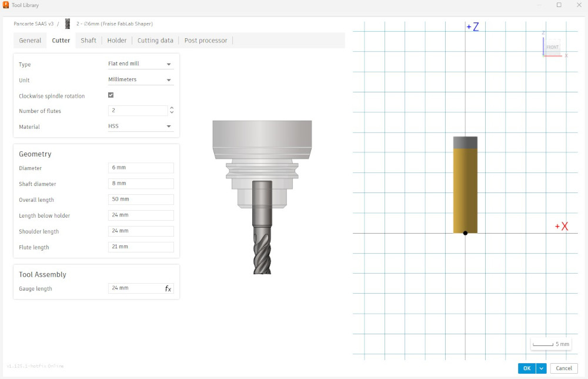
Task: Click the Geometry section heading
Action: pyautogui.click(x=35, y=154)
